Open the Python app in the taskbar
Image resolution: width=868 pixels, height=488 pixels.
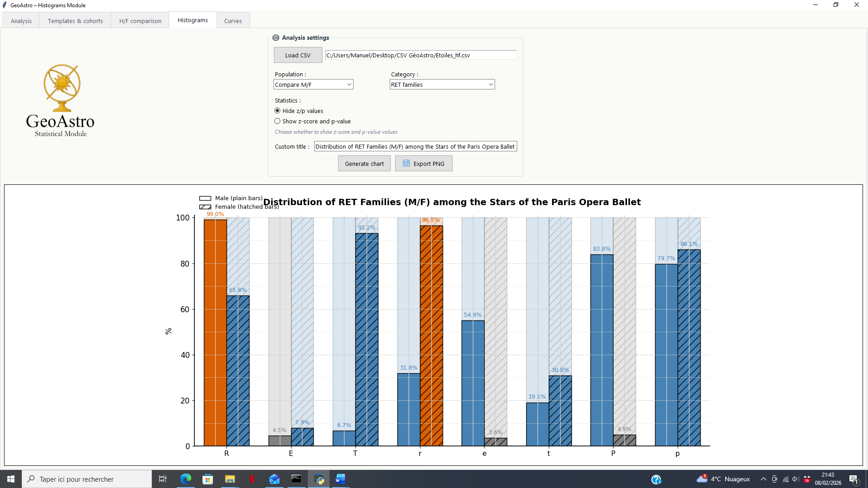click(319, 479)
